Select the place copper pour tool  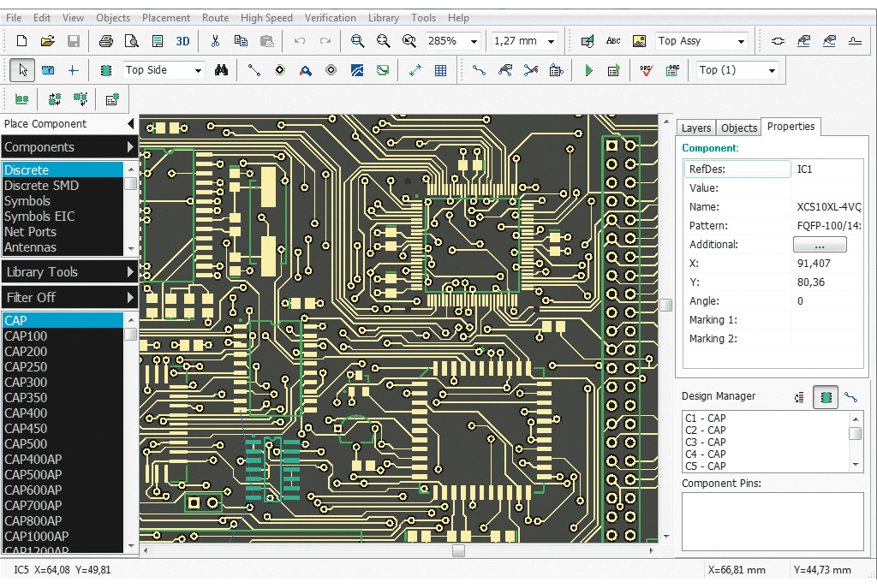pyautogui.click(x=357, y=70)
